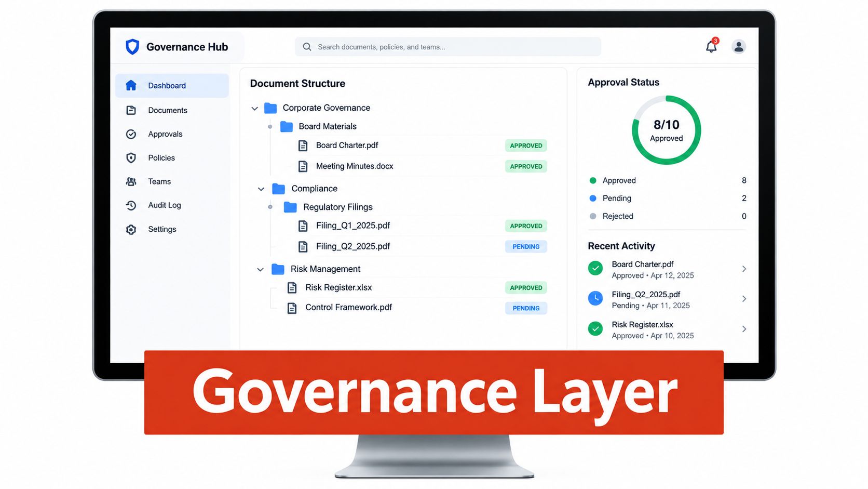This screenshot has height=489, width=868.
Task: Click the 8/10 approval progress ring
Action: click(x=667, y=130)
